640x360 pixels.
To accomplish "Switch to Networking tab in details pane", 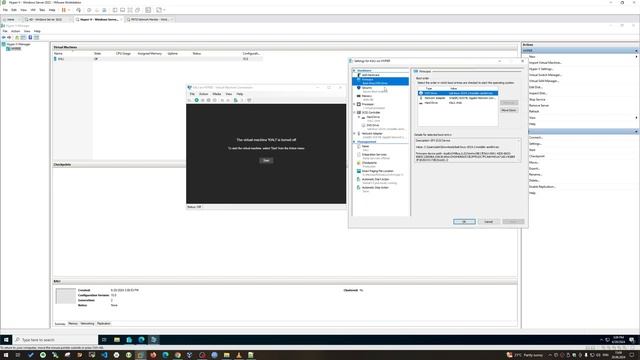I will point(87,324).
